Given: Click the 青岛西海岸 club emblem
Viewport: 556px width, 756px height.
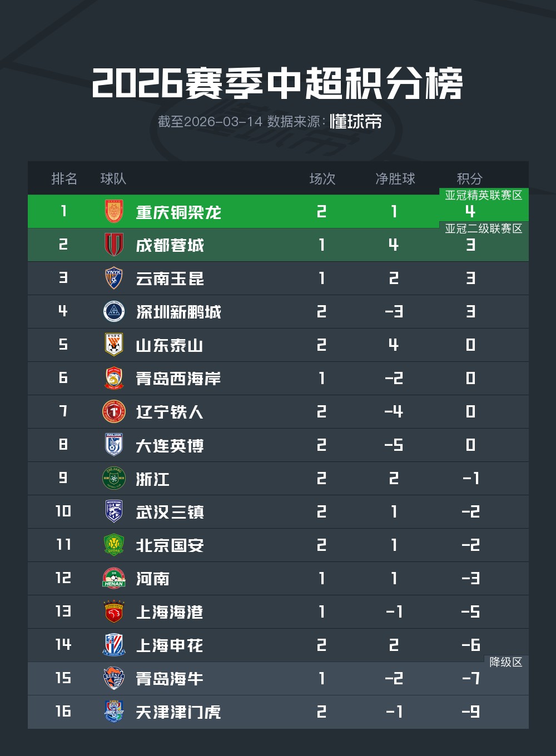Looking at the screenshot, I should tap(114, 378).
